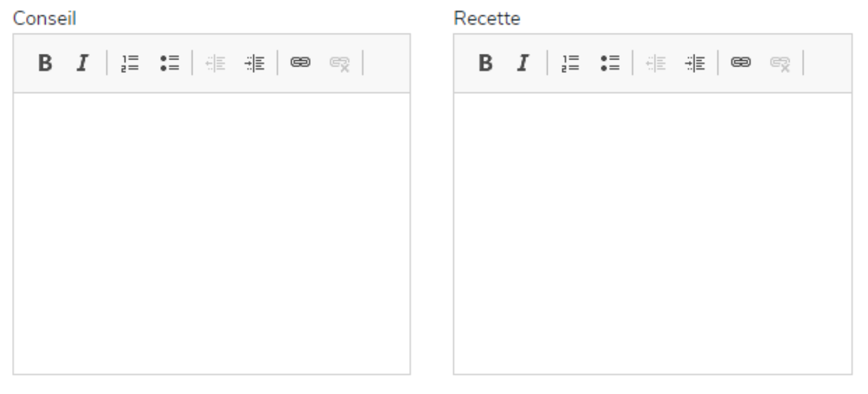868x394 pixels.
Task: Click the Recette field label
Action: point(487,19)
